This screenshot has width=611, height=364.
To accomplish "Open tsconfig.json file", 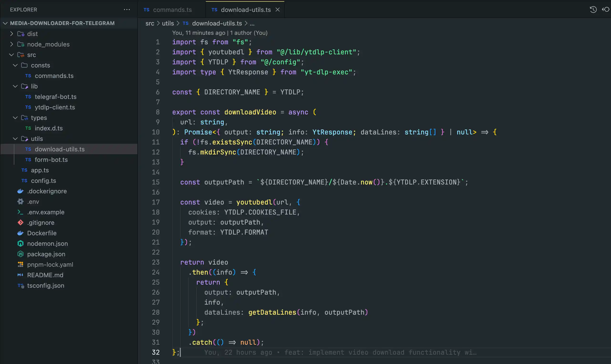I will (46, 286).
